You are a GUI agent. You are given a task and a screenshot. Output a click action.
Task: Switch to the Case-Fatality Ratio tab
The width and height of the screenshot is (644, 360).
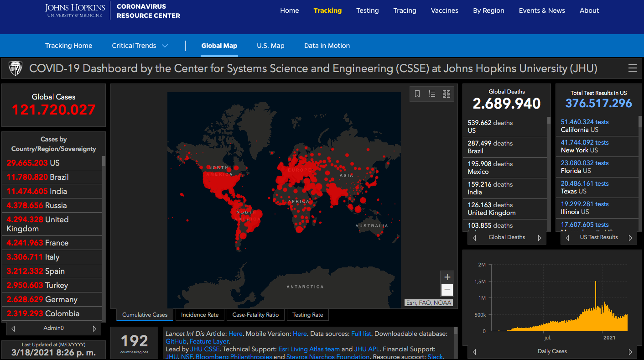pyautogui.click(x=255, y=315)
